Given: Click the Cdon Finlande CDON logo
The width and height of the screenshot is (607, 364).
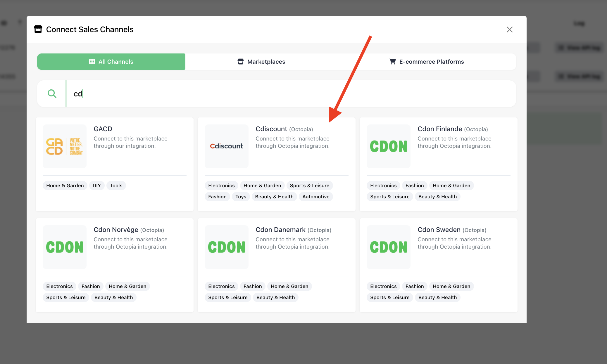Looking at the screenshot, I should [389, 146].
